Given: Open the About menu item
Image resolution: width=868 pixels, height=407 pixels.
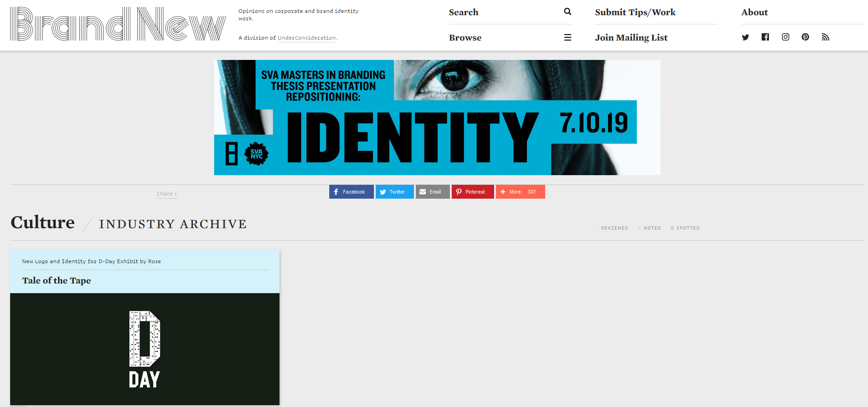Looking at the screenshot, I should tap(754, 12).
